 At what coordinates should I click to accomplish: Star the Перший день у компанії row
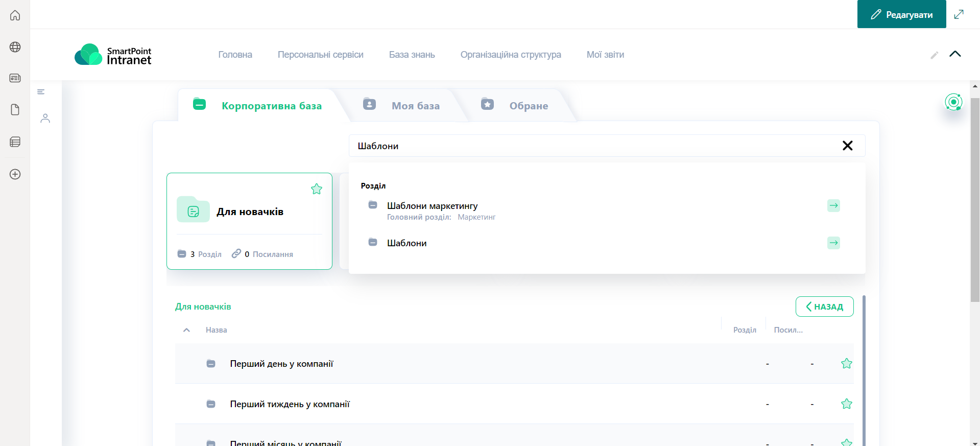(846, 364)
